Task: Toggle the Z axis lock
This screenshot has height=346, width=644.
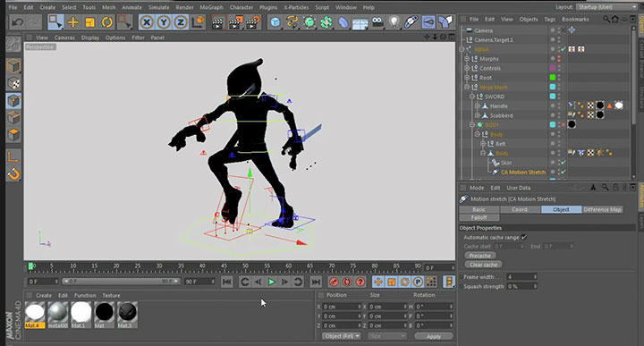Action: click(x=181, y=22)
